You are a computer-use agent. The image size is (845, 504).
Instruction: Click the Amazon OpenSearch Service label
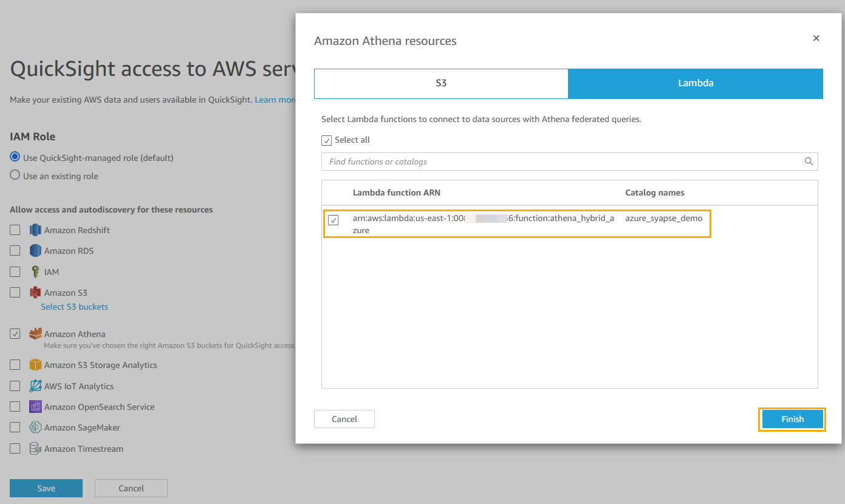(x=100, y=407)
